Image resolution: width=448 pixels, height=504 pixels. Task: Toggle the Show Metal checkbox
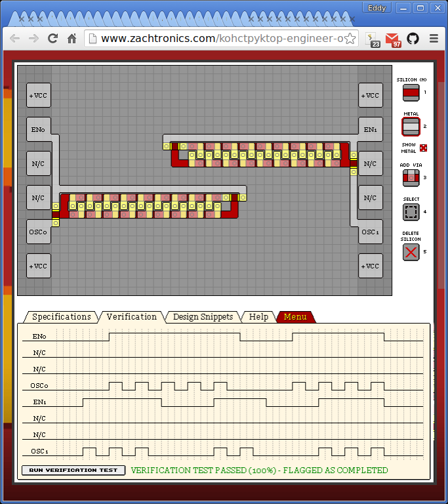point(423,148)
